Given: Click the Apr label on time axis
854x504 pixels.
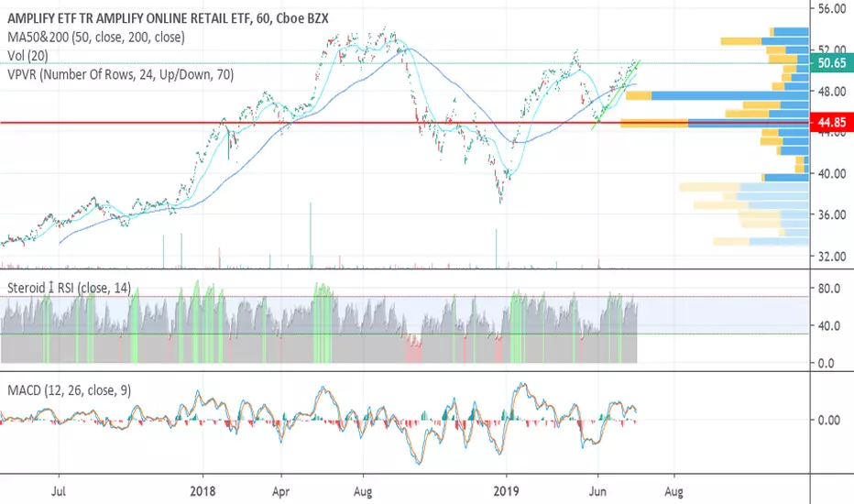Looking at the screenshot, I should click(280, 491).
